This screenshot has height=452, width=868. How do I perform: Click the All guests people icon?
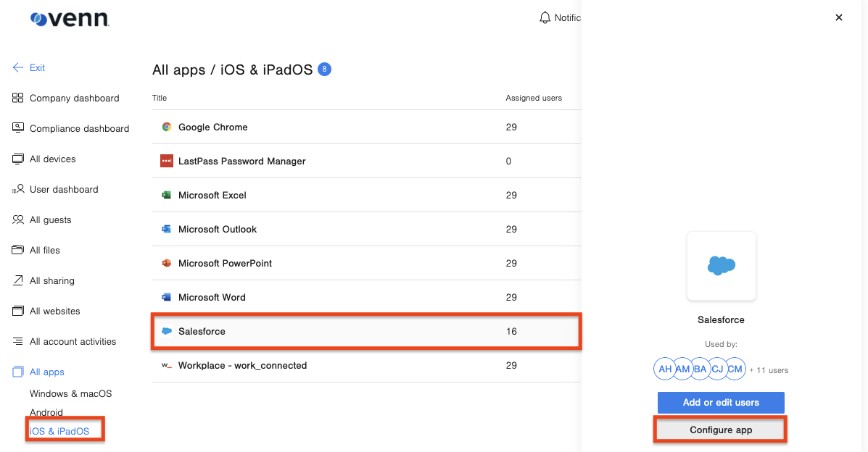point(17,219)
